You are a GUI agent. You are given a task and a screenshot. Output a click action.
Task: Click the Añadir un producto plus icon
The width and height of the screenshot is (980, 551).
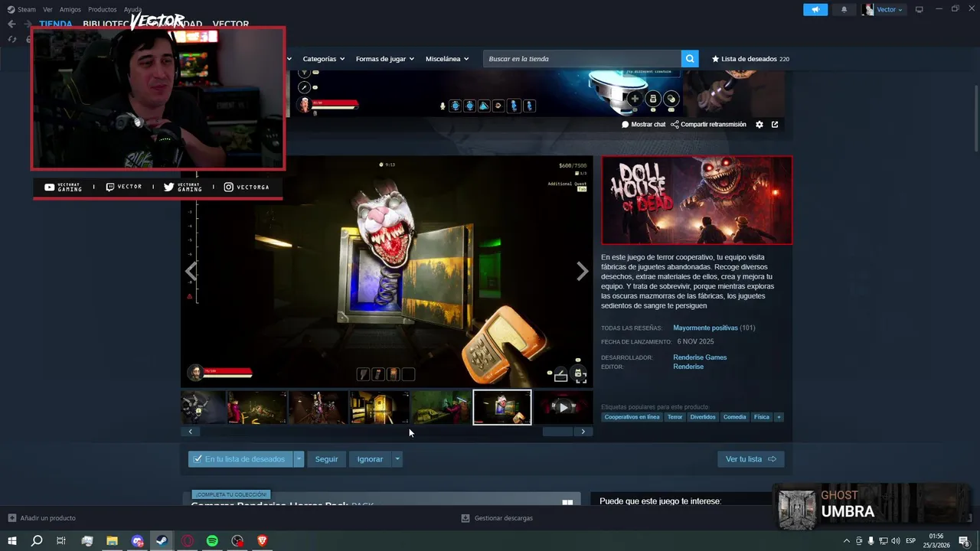point(11,518)
